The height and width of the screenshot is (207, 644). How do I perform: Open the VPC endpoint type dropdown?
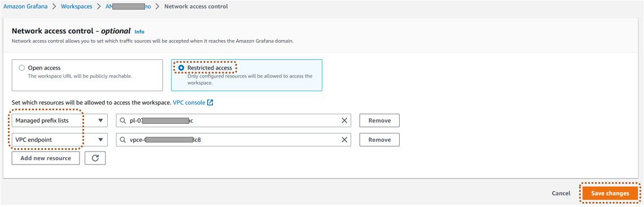point(60,140)
